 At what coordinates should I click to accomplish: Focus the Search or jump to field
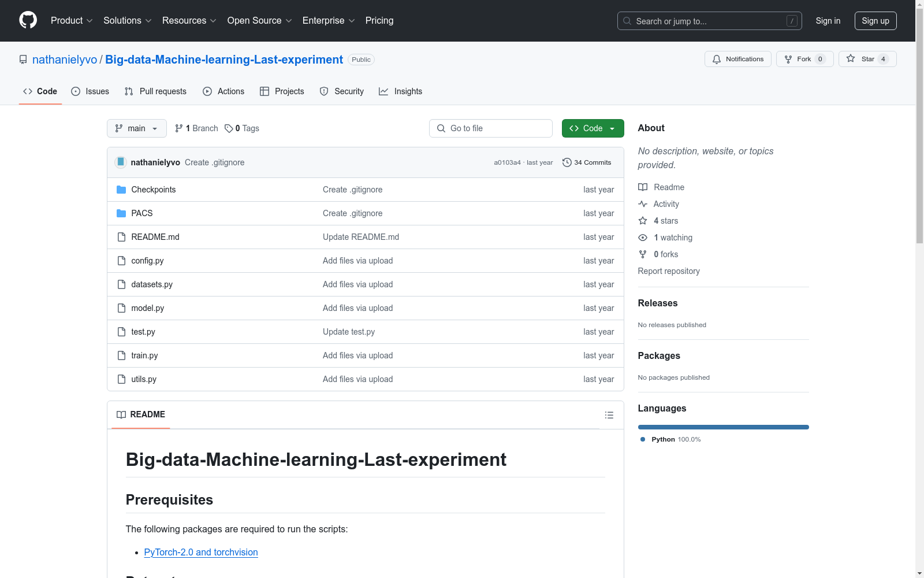709,21
